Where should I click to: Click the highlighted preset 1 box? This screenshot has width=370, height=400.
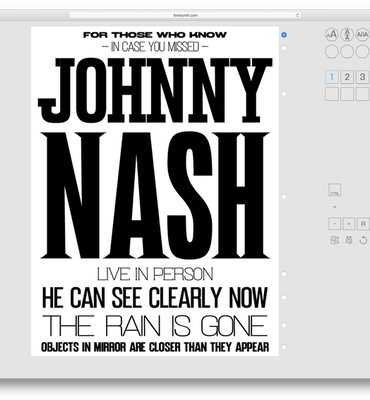[x=332, y=77]
